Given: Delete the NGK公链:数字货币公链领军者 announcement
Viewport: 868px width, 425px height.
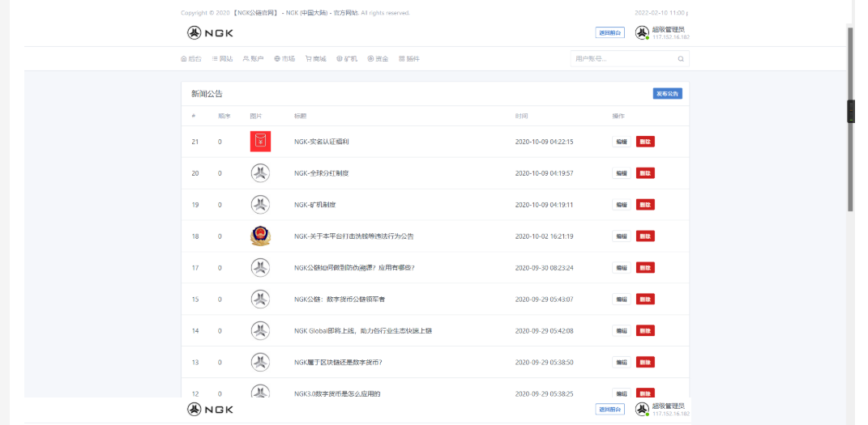Looking at the screenshot, I should (645, 299).
